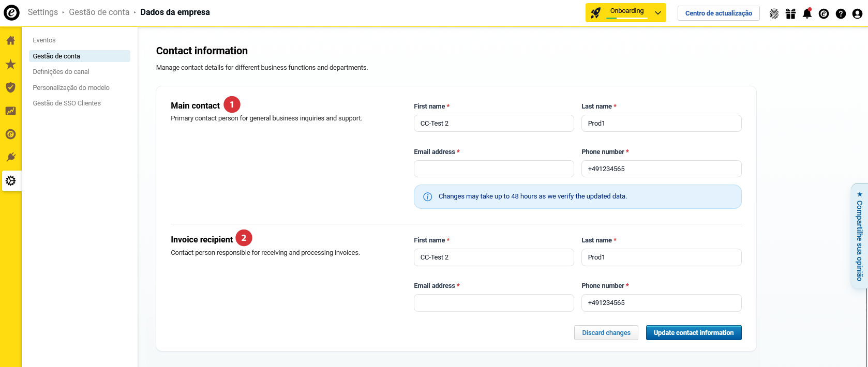868x367 pixels.
Task: Open the analytics chart icon in the sidebar
Action: coord(10,111)
